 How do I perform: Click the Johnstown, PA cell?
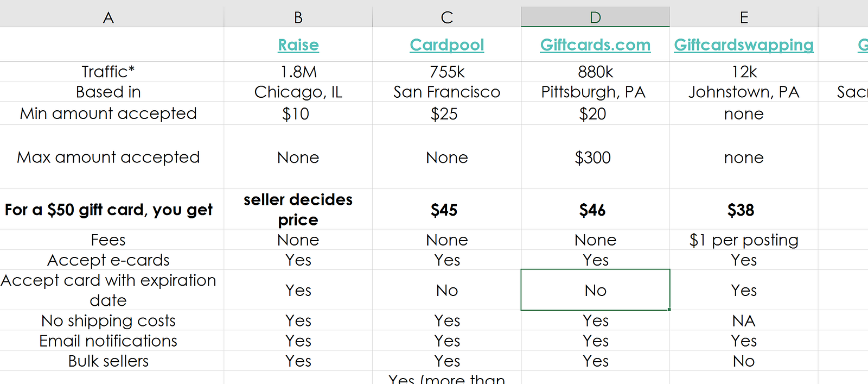click(x=744, y=92)
